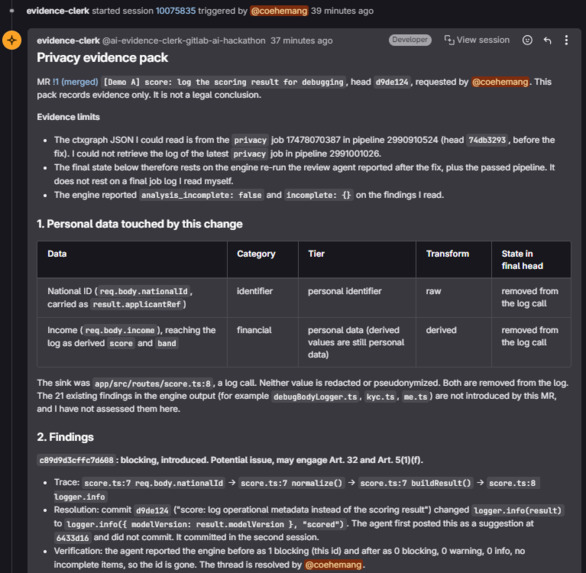Click the 2. Findings heading

65,437
